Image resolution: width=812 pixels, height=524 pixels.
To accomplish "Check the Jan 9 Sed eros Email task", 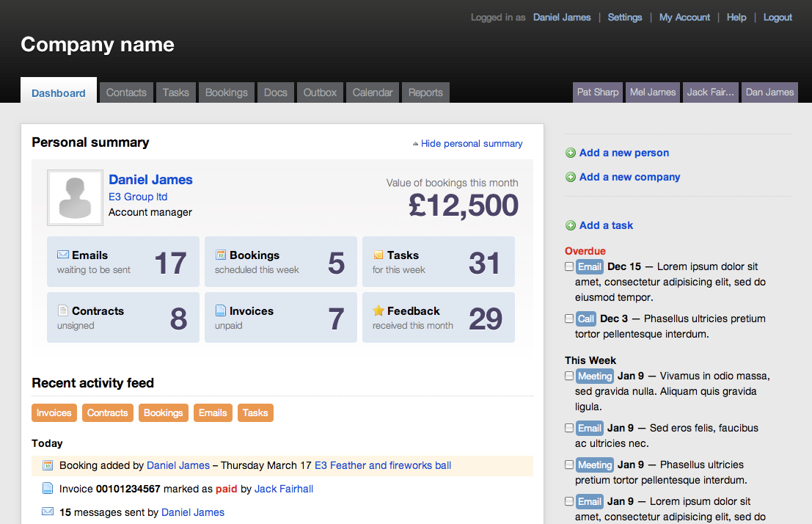I will [x=569, y=428].
